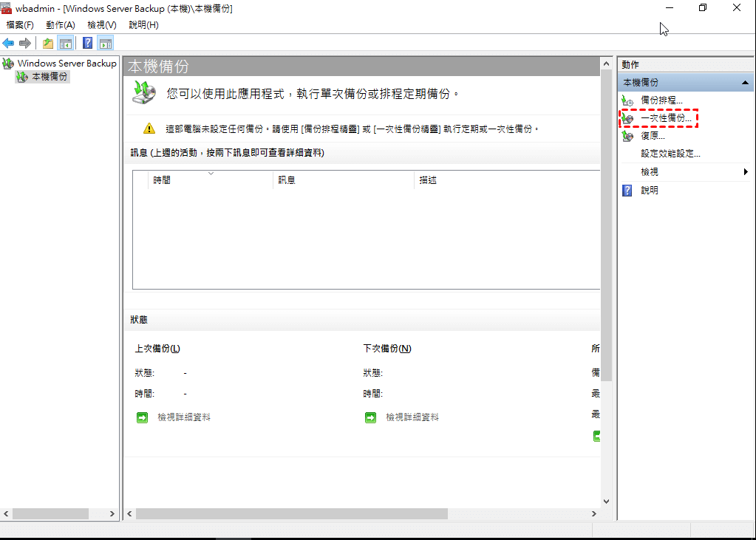Sort messages by 時間 column header
This screenshot has height=540, width=756.
click(x=210, y=180)
